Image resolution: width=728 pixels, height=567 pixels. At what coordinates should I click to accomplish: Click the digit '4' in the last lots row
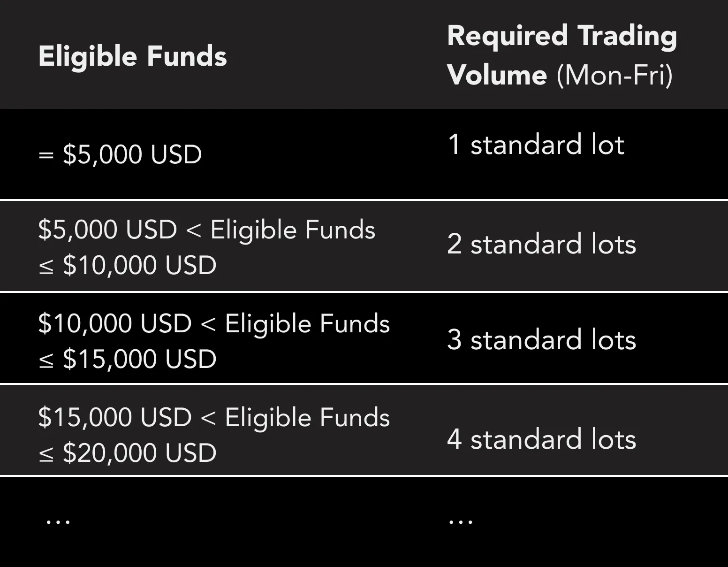pos(454,439)
